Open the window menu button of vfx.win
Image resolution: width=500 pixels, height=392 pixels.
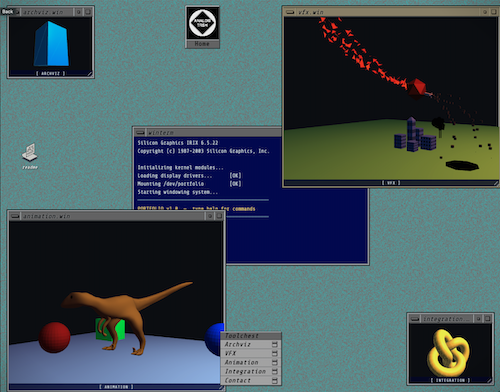coord(290,12)
